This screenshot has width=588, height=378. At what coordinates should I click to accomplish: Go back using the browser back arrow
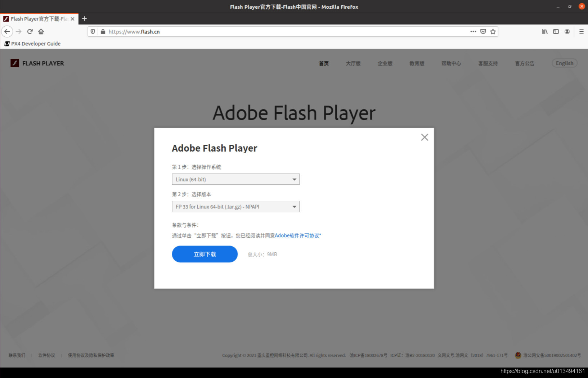[7, 32]
